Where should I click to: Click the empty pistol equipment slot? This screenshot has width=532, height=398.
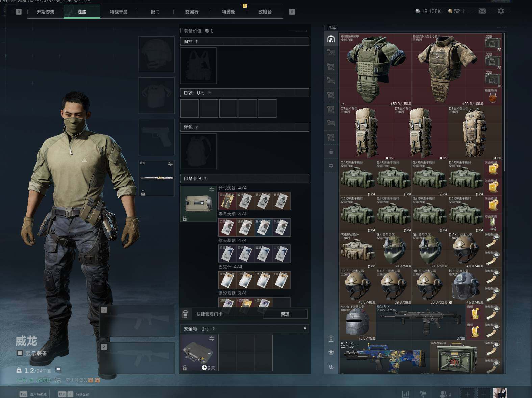(x=156, y=137)
